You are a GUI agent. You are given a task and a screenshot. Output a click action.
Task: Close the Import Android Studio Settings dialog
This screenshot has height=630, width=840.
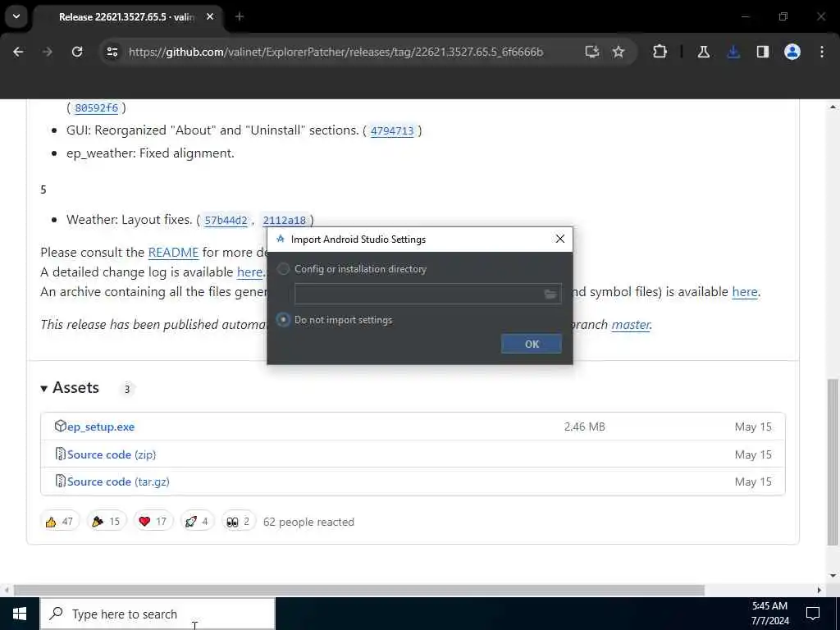coord(559,239)
